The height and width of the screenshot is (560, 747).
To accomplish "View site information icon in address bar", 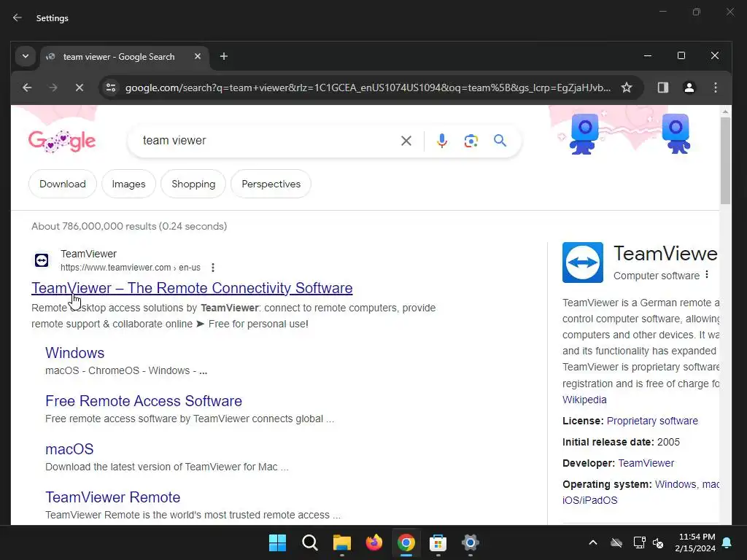I will click(x=111, y=87).
